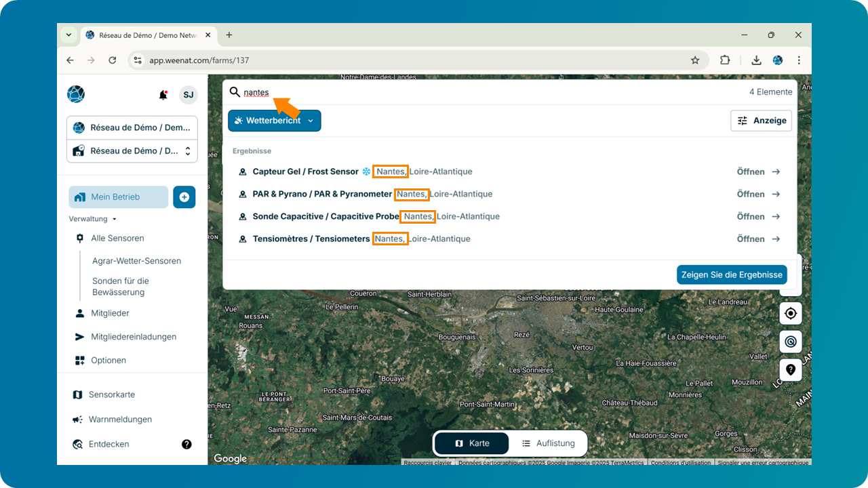Open Sonden für die Bewässerung

click(x=121, y=287)
